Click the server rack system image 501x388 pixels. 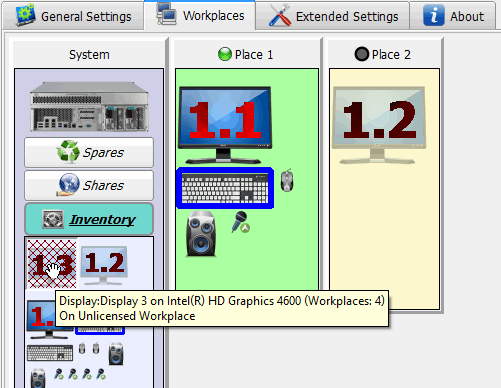pyautogui.click(x=89, y=107)
